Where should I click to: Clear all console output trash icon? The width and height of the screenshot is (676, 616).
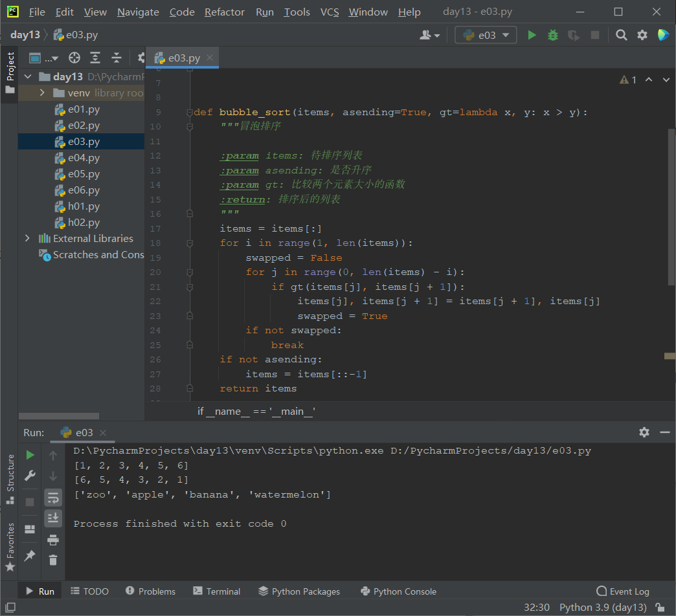pos(53,560)
